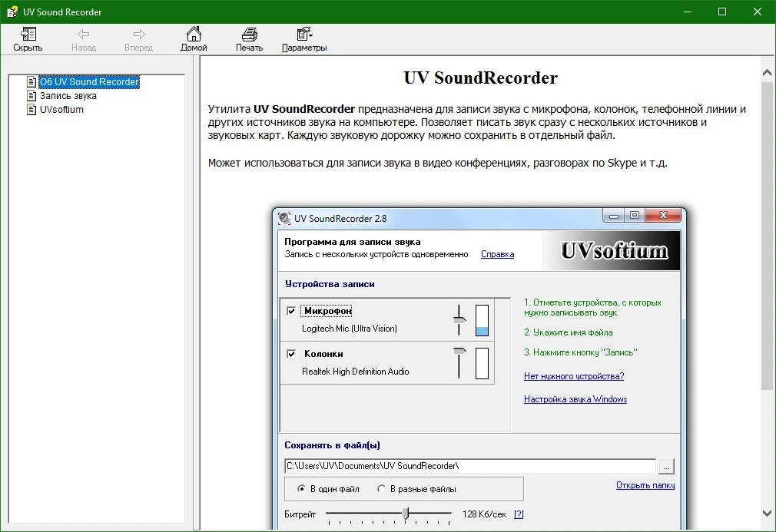Click the save path input field
776x532 pixels.
point(470,466)
